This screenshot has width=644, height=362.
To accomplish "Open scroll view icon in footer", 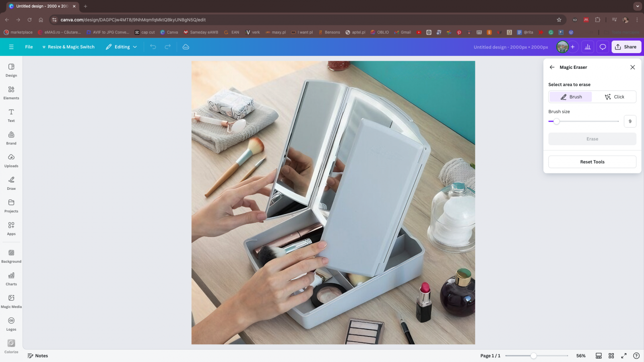I will click(599, 356).
